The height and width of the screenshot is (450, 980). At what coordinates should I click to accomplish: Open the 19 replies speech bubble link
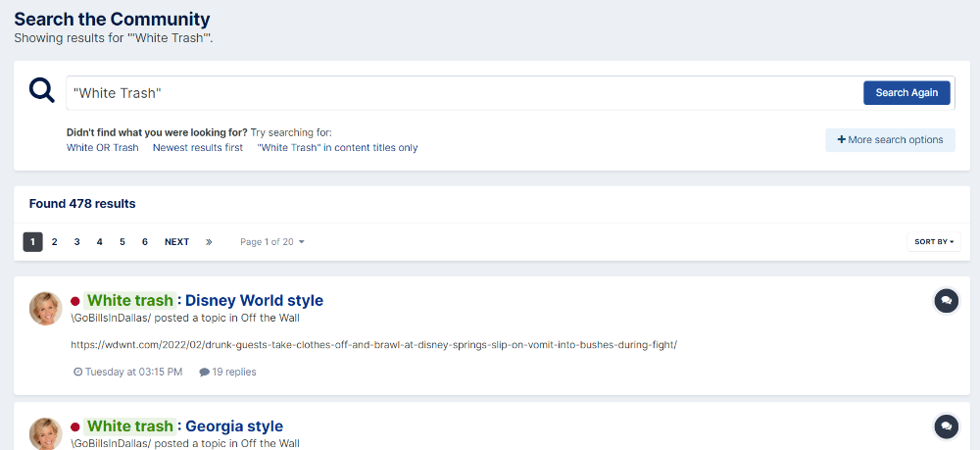click(227, 372)
